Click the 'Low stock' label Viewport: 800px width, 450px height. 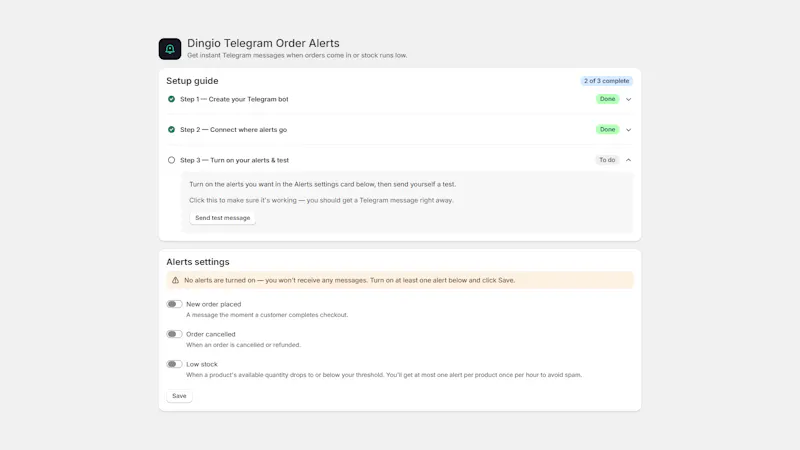202,364
